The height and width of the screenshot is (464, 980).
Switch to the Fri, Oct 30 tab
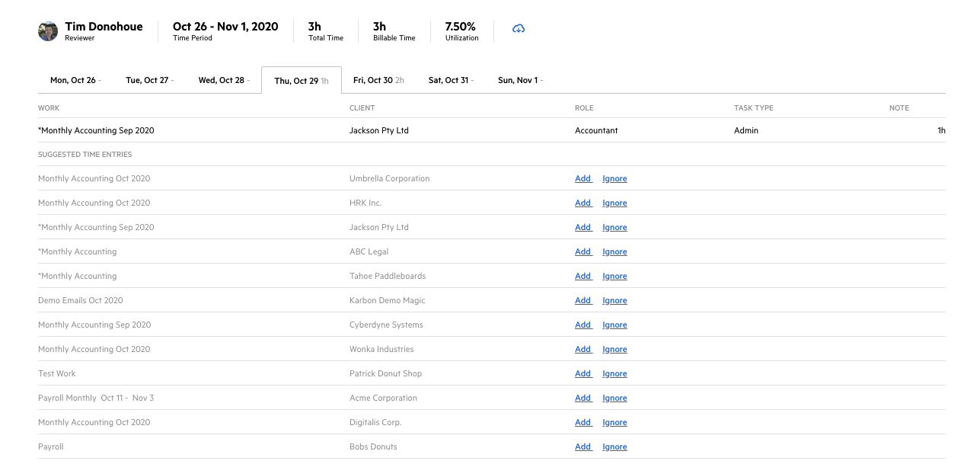point(378,80)
